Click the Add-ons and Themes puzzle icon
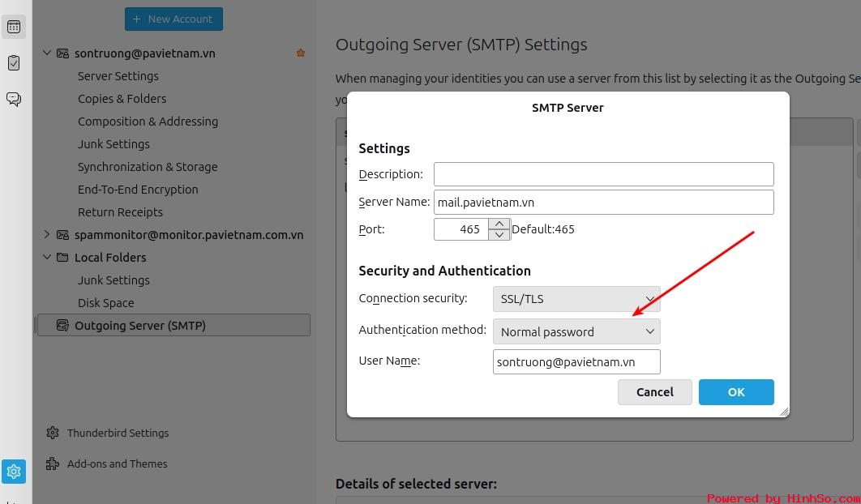This screenshot has width=861, height=504. click(53, 463)
